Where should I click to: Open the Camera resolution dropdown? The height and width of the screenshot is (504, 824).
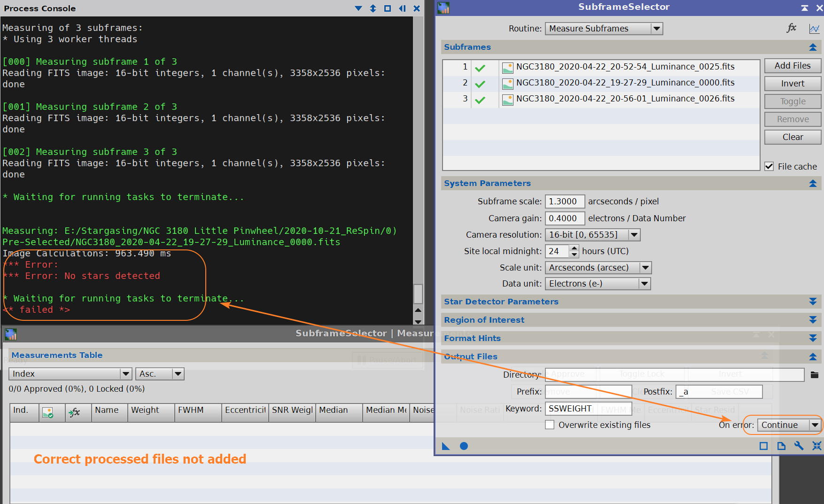tap(592, 234)
